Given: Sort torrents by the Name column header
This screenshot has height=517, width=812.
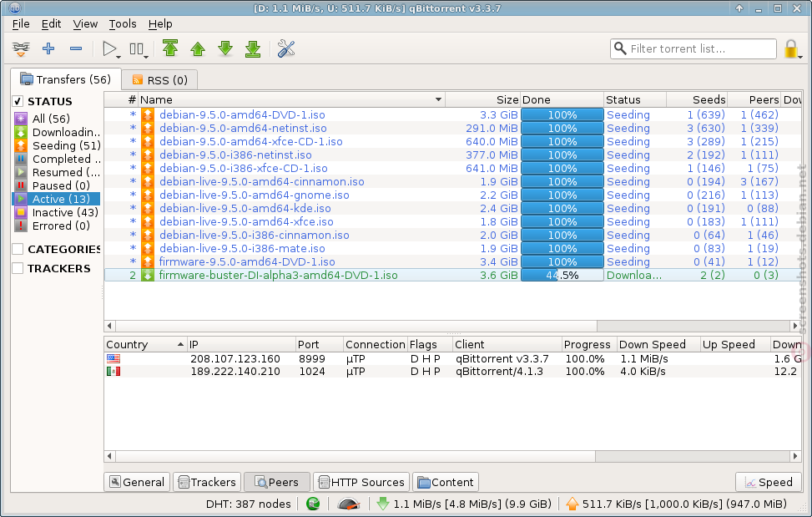Looking at the screenshot, I should pyautogui.click(x=291, y=99).
